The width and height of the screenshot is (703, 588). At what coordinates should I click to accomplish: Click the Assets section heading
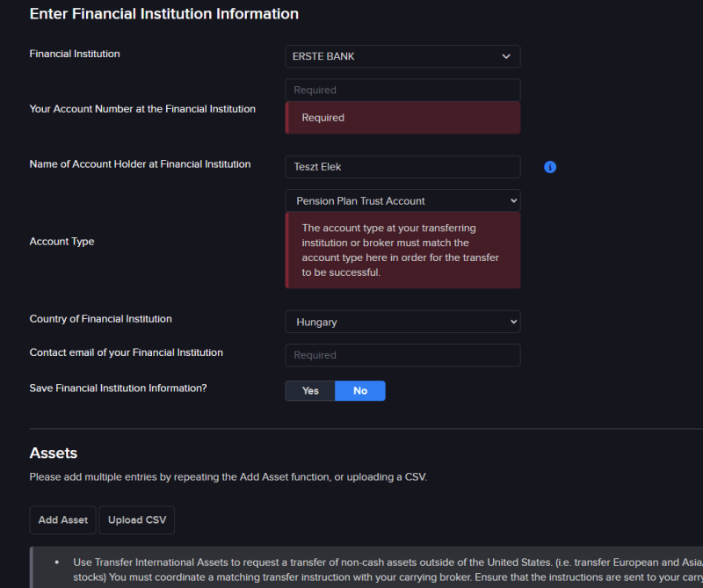[54, 454]
